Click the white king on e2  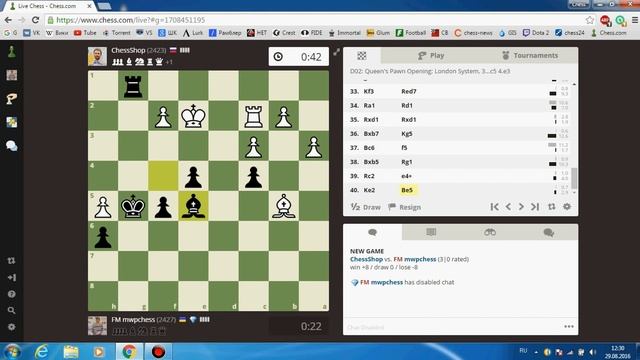[x=193, y=116]
